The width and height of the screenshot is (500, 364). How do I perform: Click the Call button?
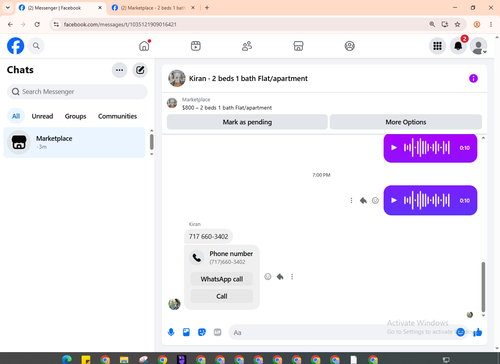click(222, 296)
